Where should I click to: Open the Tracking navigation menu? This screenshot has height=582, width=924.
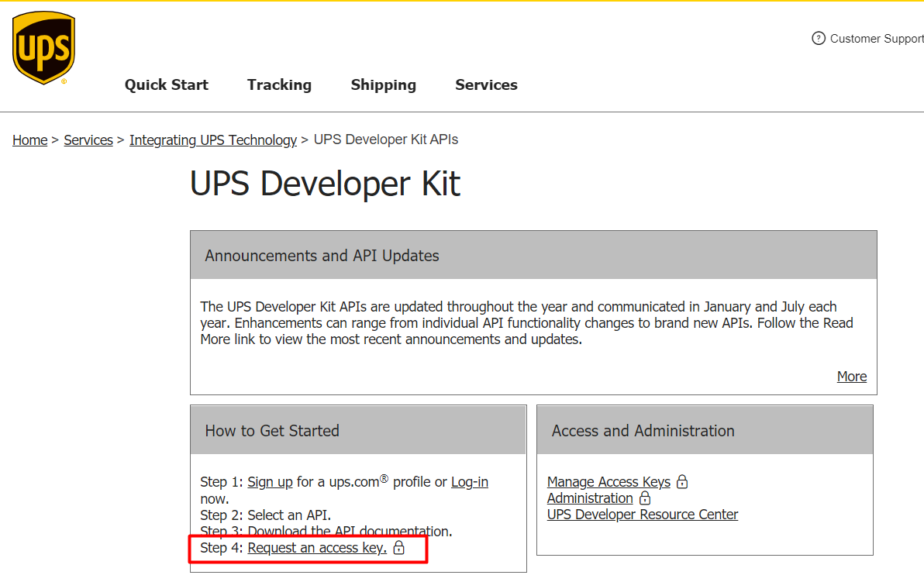pos(279,85)
